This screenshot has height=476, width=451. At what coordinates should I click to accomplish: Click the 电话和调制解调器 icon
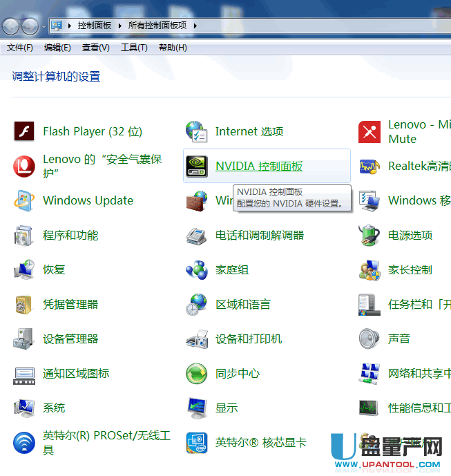(197, 236)
